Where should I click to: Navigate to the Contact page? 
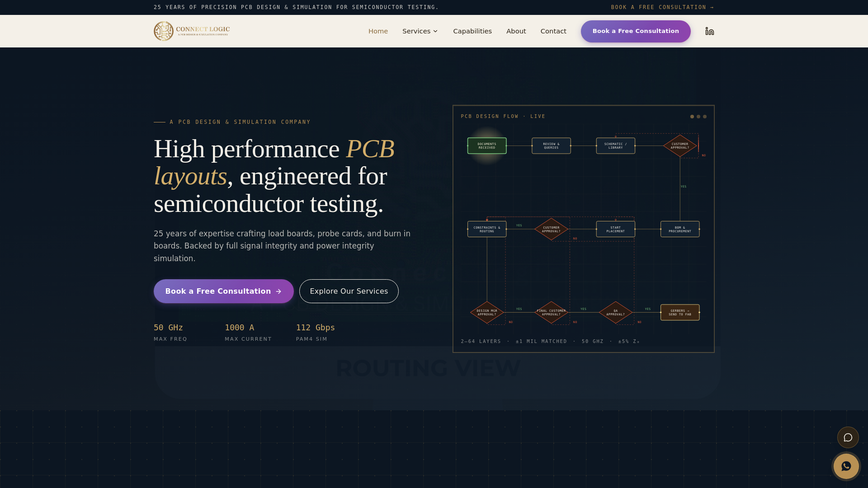(x=553, y=31)
